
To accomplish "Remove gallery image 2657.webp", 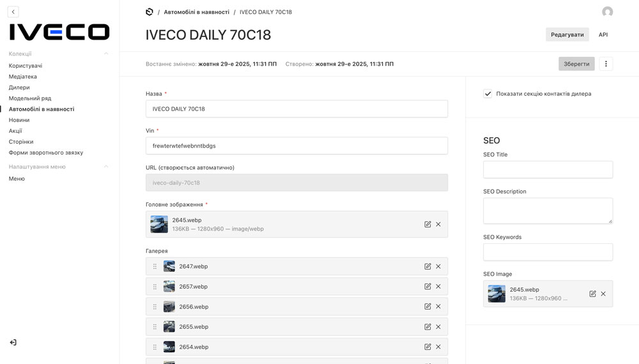I will coord(438,287).
